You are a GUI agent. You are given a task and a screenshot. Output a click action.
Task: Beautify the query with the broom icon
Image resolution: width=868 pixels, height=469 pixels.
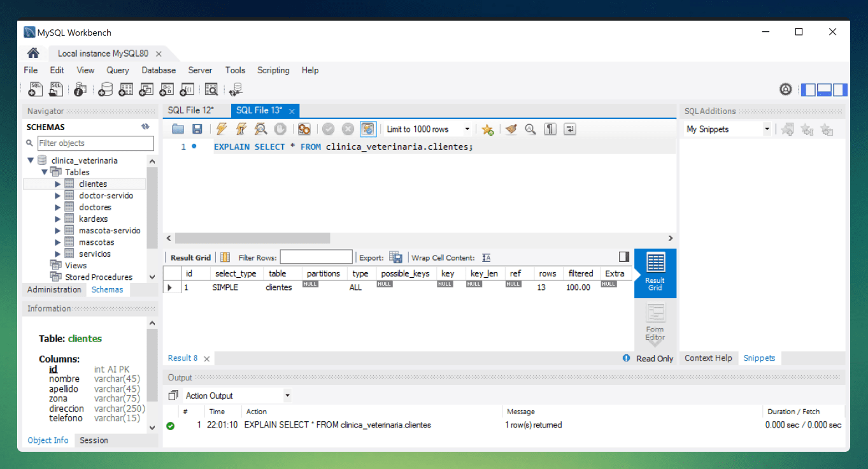coord(511,129)
